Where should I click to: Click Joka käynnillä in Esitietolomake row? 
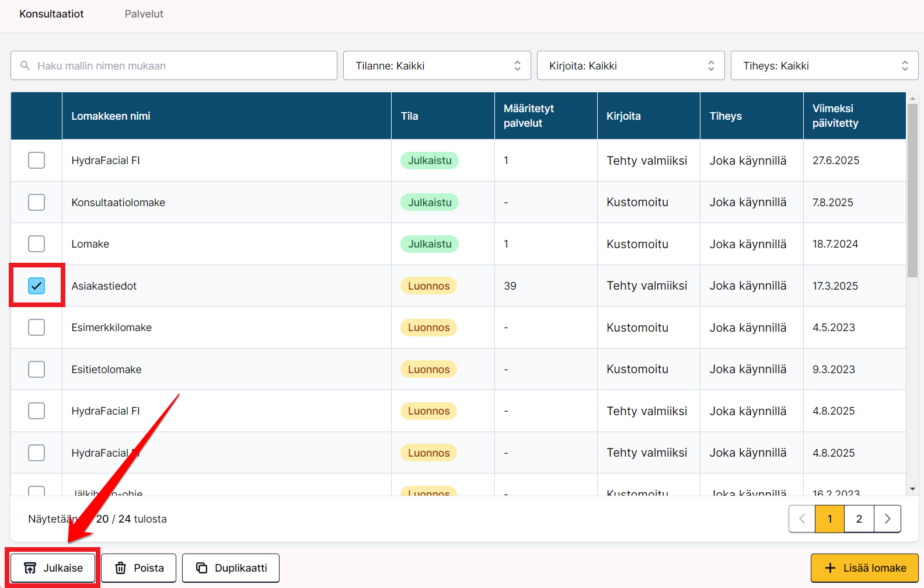(748, 369)
